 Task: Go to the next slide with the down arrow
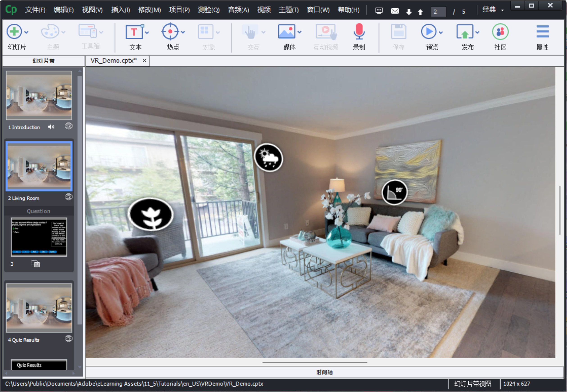click(x=409, y=12)
